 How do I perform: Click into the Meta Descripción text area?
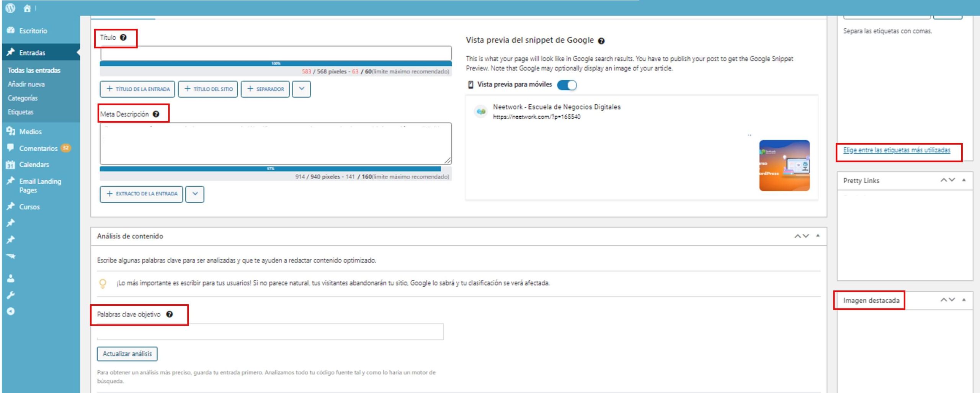tap(276, 144)
